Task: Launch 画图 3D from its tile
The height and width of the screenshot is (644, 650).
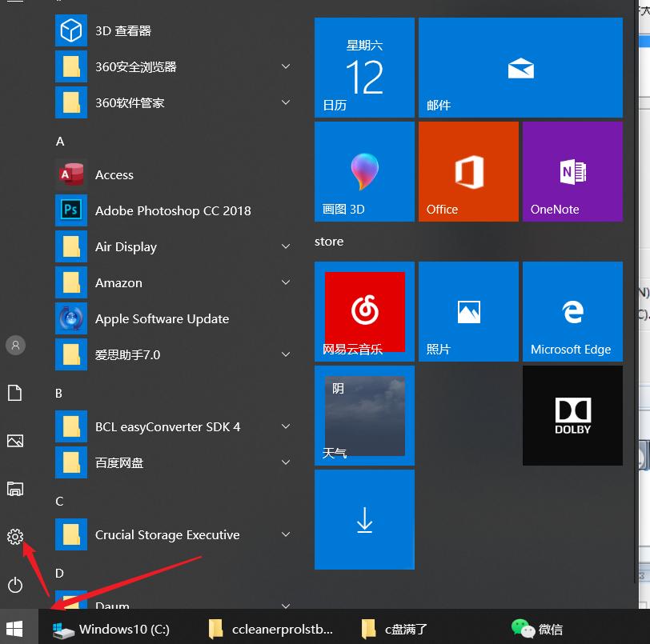Action: 364,171
